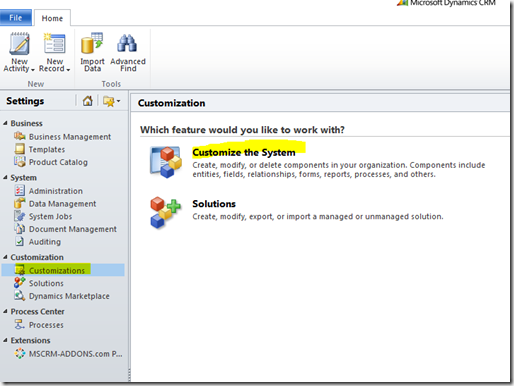Click the Solutions sidebar icon
Viewport: 514px width, 386px height.
[20, 283]
